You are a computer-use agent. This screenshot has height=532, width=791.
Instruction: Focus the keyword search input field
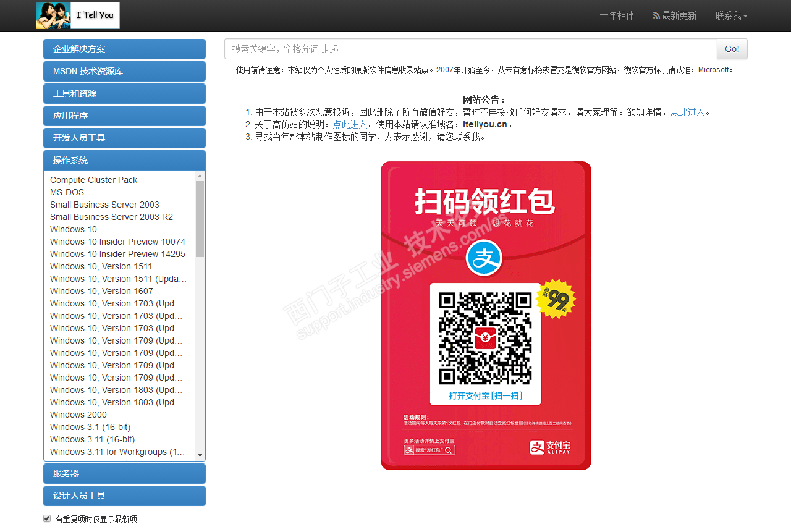click(471, 49)
